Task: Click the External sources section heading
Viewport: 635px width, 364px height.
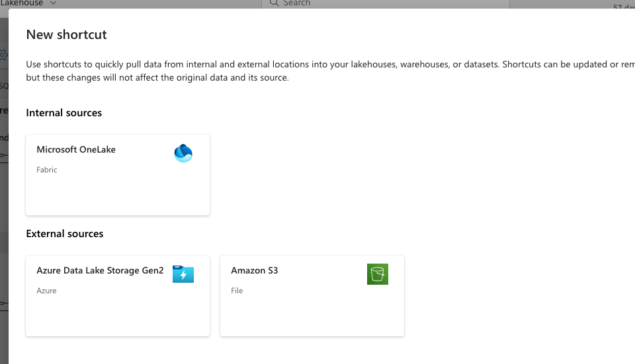Action: coord(65,234)
